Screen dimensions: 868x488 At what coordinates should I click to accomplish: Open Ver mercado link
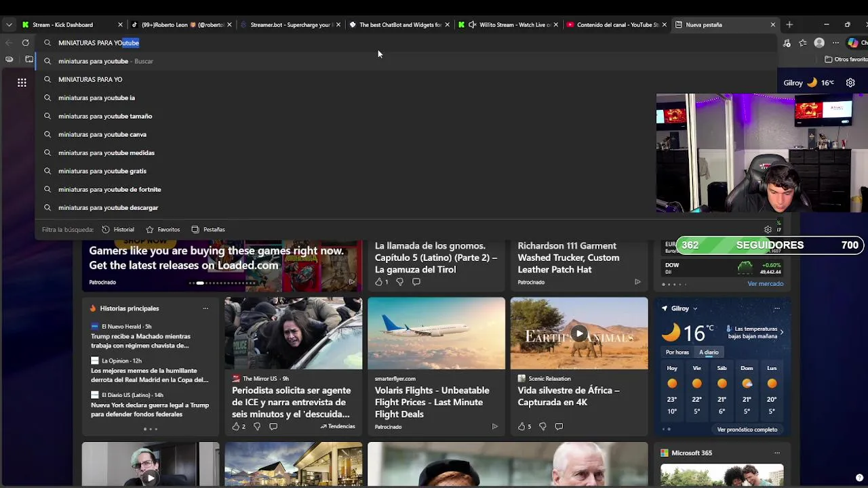click(766, 284)
